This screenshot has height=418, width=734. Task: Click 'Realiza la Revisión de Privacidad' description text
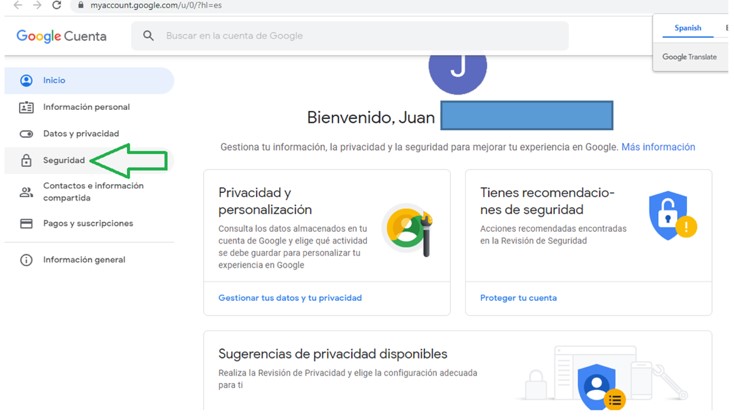pos(347,379)
